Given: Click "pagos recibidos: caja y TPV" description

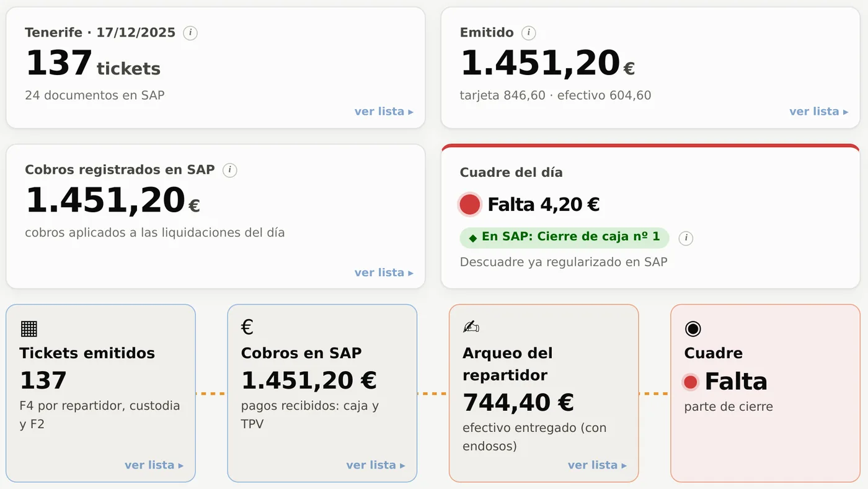Looking at the screenshot, I should [x=310, y=415].
